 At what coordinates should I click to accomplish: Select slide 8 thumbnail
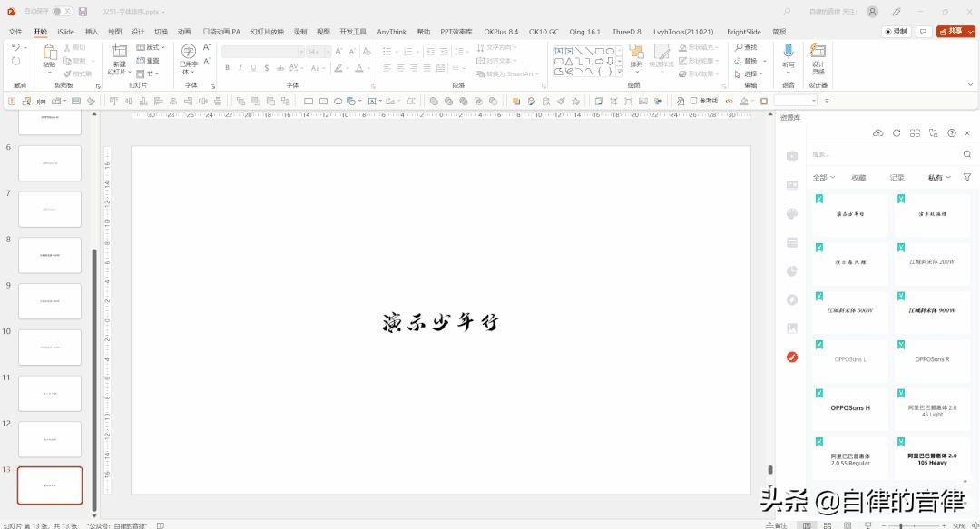[50, 255]
